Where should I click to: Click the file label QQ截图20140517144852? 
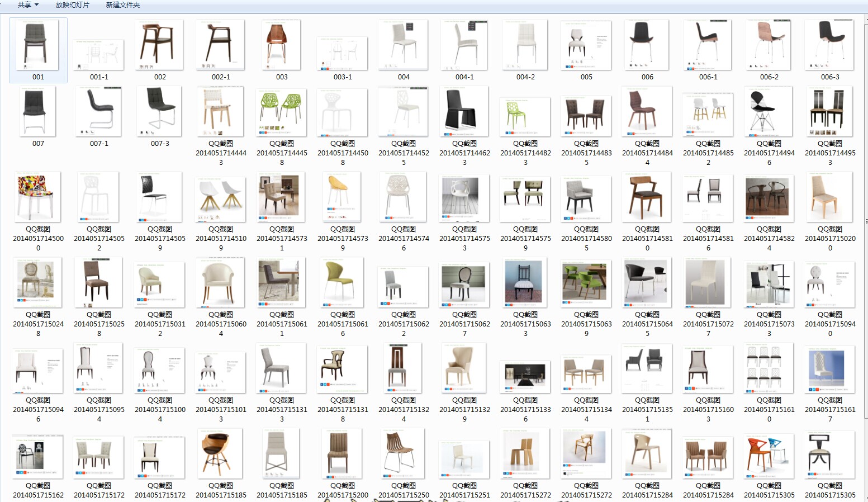pyautogui.click(x=708, y=153)
